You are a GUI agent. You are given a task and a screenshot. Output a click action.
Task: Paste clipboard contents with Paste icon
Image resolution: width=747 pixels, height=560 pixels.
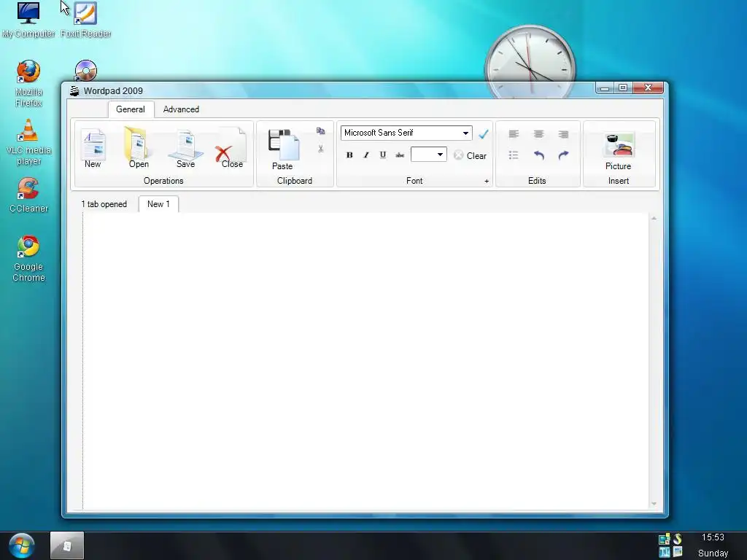click(283, 149)
